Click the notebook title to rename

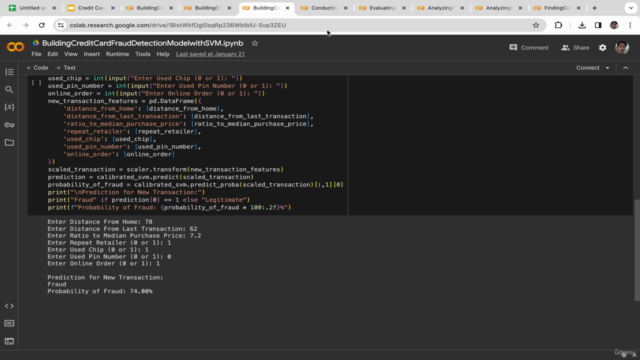[142, 43]
